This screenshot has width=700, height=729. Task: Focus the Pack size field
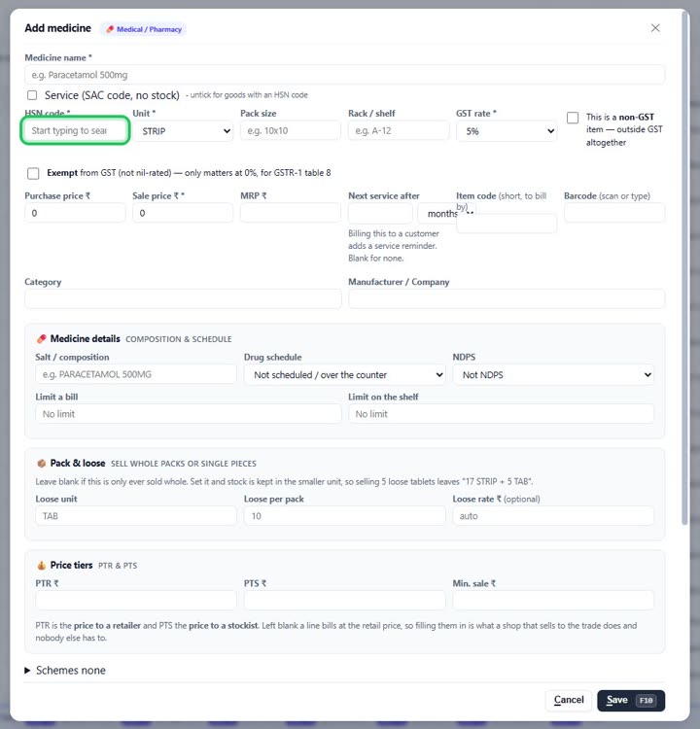(x=291, y=130)
